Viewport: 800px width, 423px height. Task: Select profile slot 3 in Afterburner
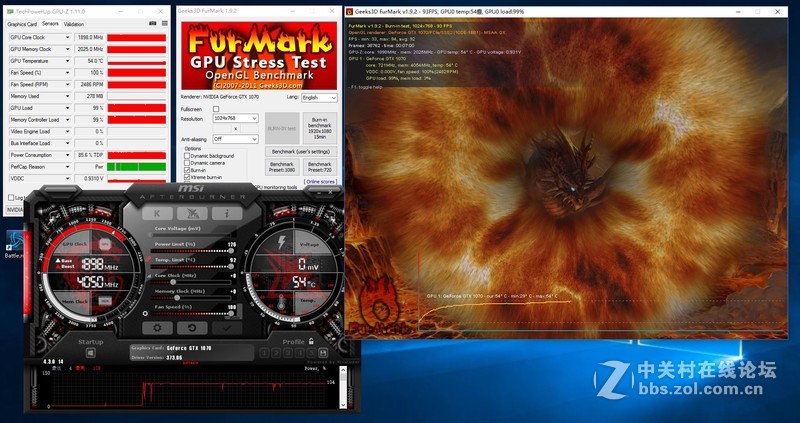288,353
